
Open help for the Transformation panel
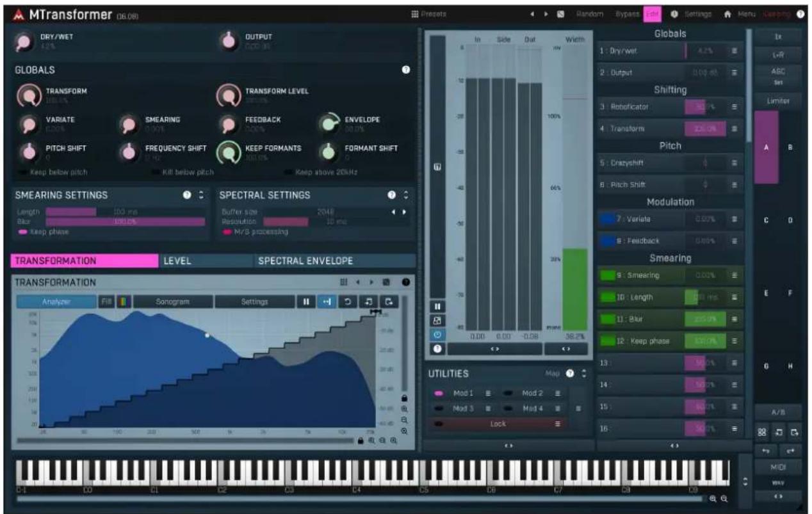405,282
